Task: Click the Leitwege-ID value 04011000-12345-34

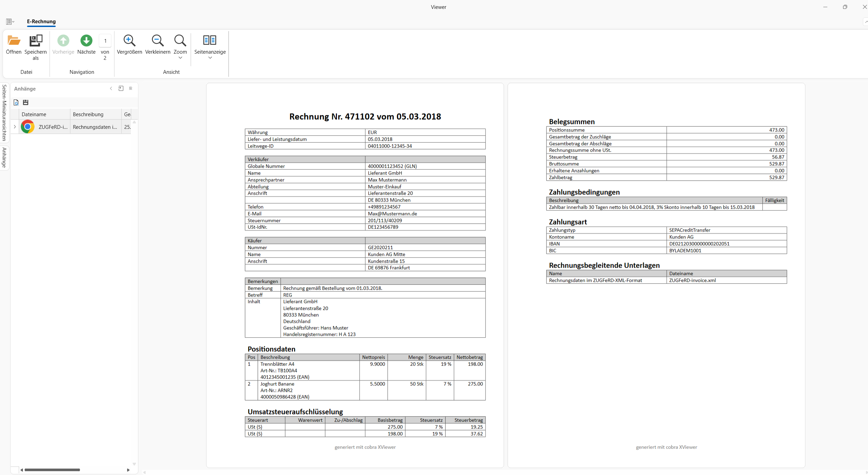Action: tap(390, 146)
